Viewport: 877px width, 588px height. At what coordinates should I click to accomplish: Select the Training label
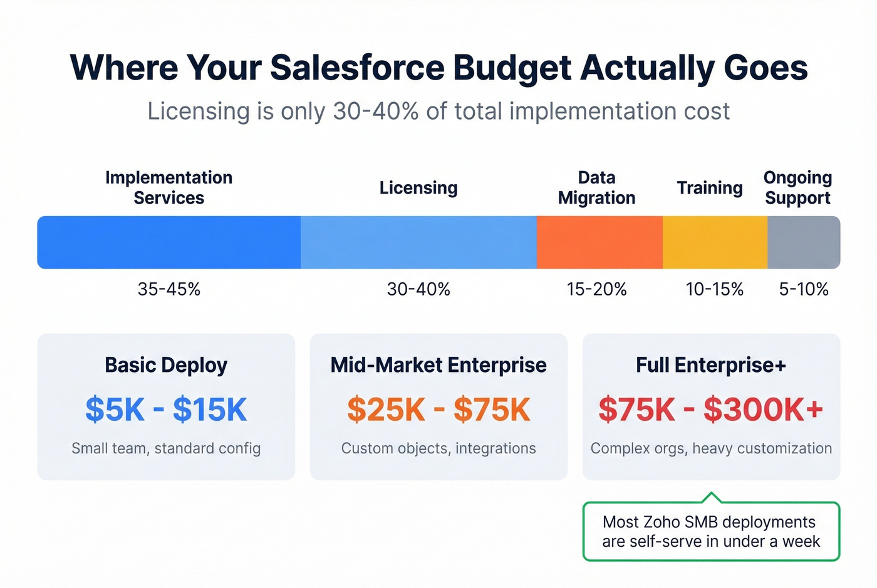tap(708, 187)
